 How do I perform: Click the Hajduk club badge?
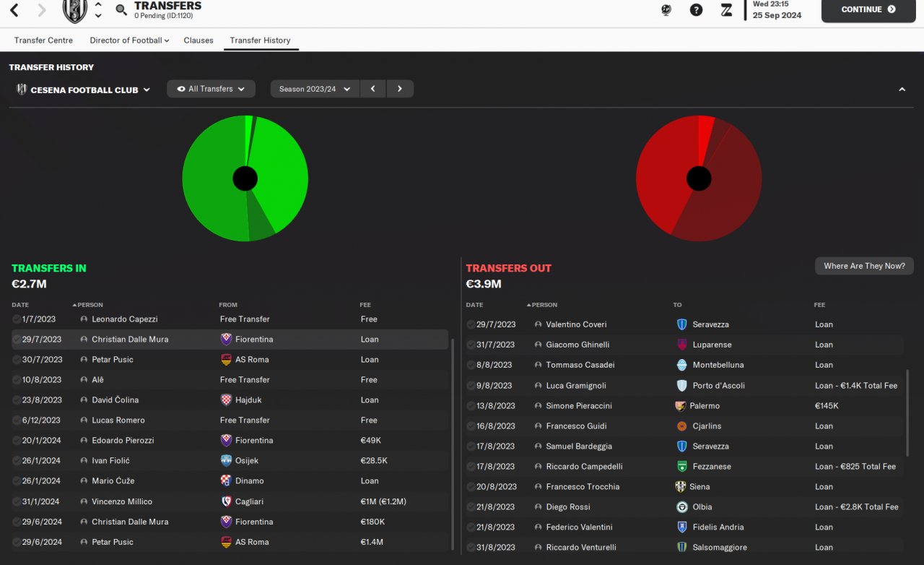point(226,400)
